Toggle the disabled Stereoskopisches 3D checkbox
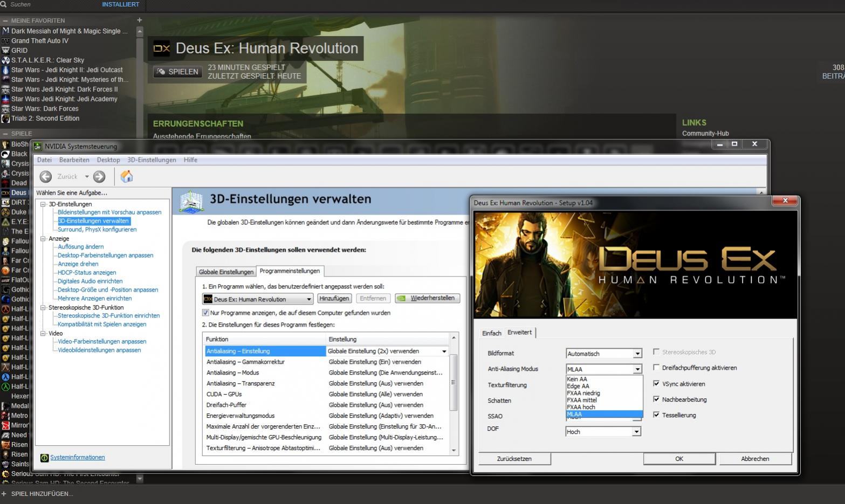845x504 pixels. tap(656, 351)
